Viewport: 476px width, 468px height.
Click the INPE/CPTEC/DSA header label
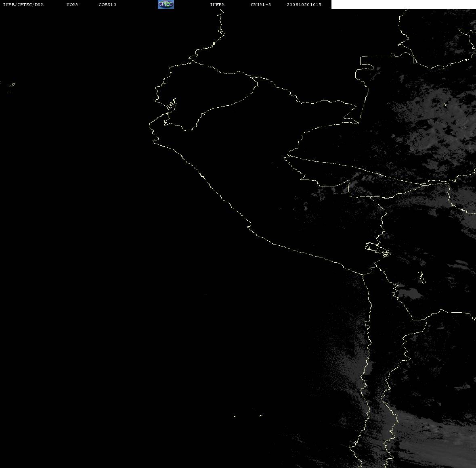coord(23,4)
